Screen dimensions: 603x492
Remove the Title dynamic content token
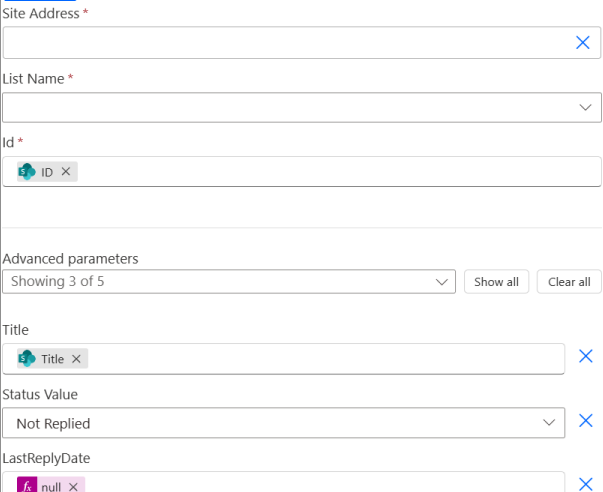(x=76, y=359)
